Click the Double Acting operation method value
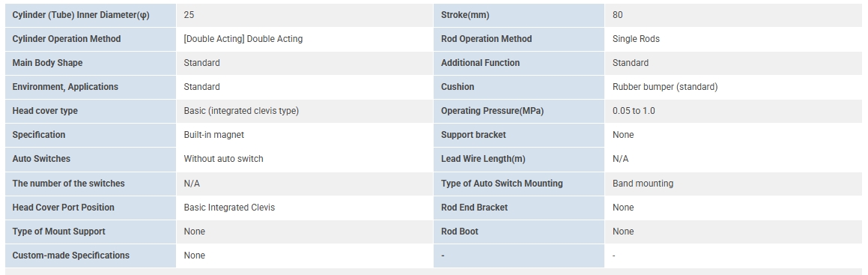The height and width of the screenshot is (275, 868). (243, 39)
